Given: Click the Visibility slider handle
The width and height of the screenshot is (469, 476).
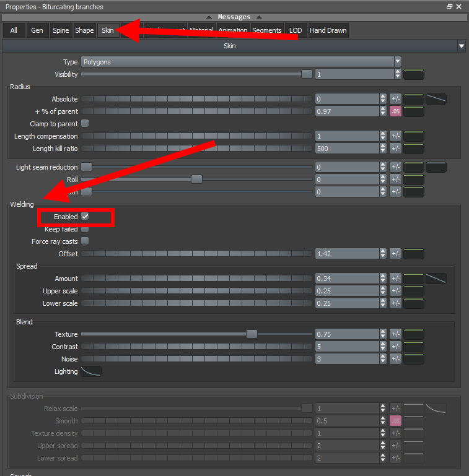Looking at the screenshot, I should click(x=307, y=74).
